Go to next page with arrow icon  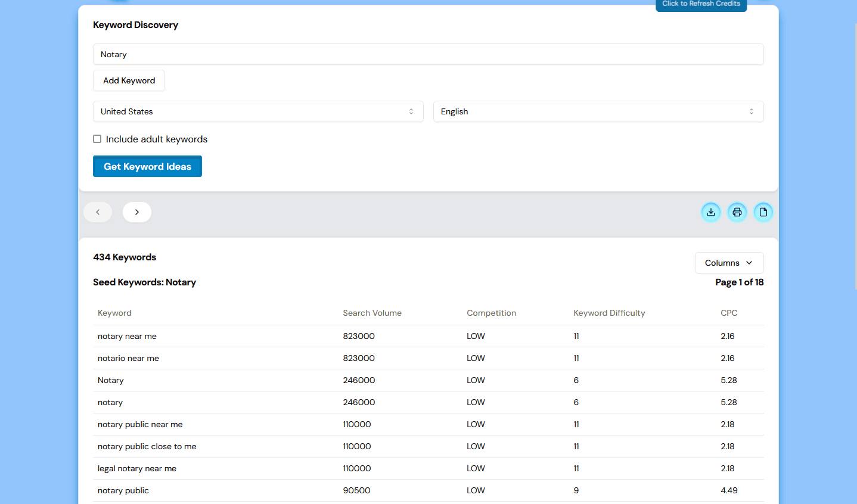136,212
